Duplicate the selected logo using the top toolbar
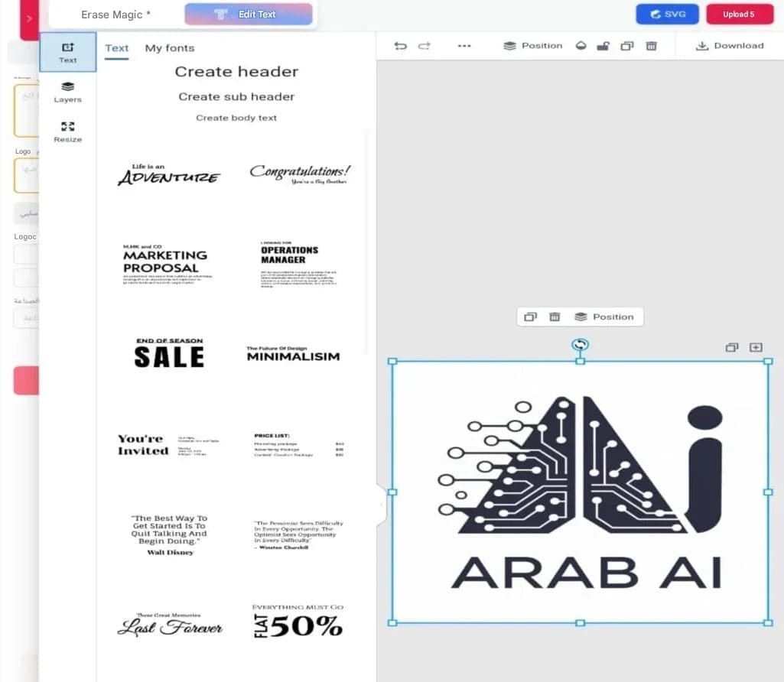The width and height of the screenshot is (784, 682). click(x=626, y=46)
